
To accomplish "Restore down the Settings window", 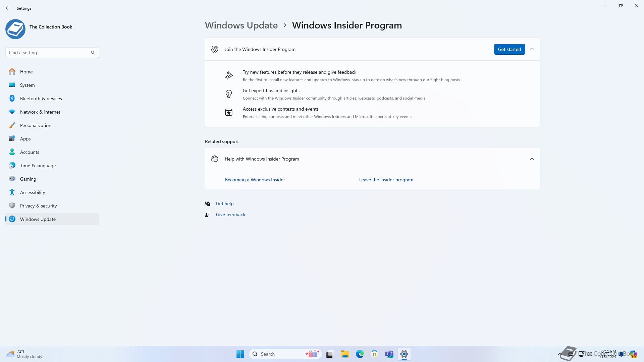I will 621,5.
